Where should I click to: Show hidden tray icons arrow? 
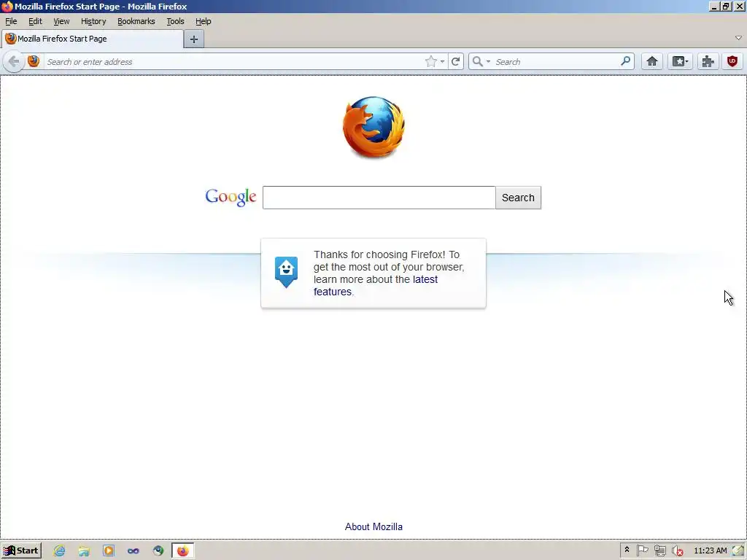pos(627,550)
